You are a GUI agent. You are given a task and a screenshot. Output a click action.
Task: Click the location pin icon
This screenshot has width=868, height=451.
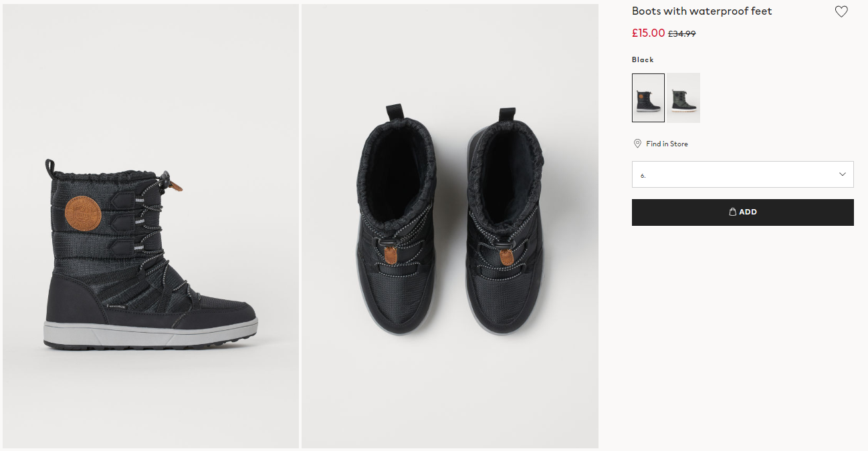click(x=638, y=144)
